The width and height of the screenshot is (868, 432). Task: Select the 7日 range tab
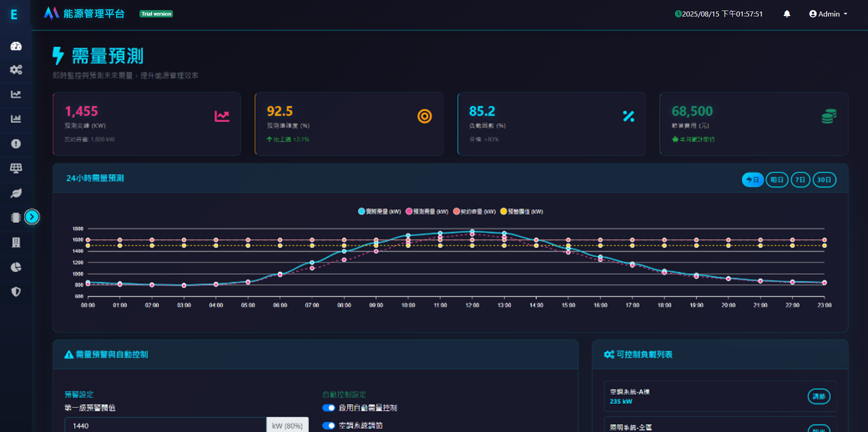tap(800, 180)
